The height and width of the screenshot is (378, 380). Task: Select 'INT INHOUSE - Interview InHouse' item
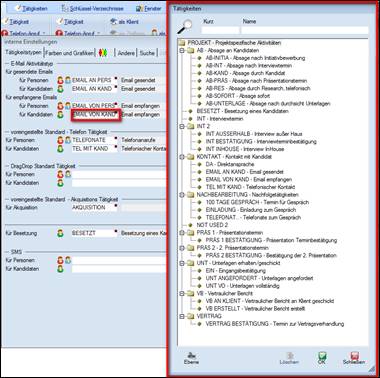click(x=245, y=149)
